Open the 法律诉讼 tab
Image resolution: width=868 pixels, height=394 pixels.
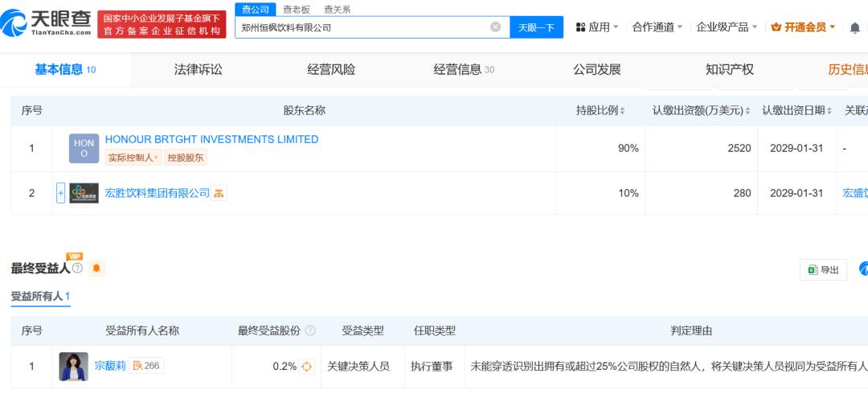coord(199,70)
